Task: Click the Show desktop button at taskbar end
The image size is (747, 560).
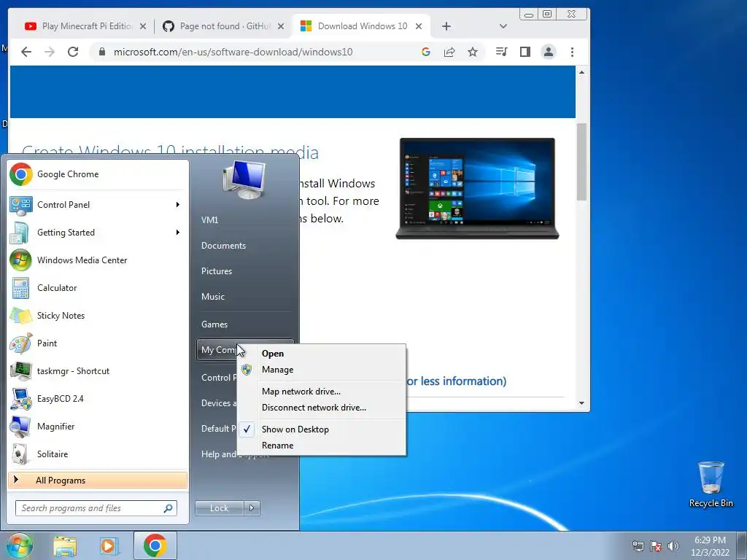Action: coord(742,545)
